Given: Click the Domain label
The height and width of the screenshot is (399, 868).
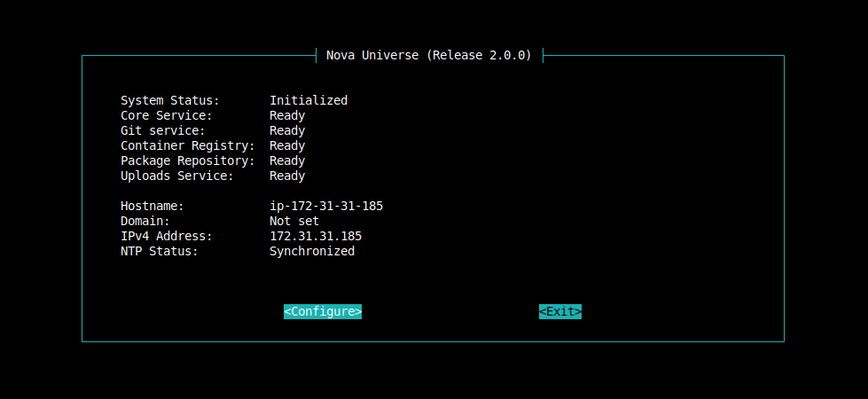Looking at the screenshot, I should pyautogui.click(x=145, y=221).
